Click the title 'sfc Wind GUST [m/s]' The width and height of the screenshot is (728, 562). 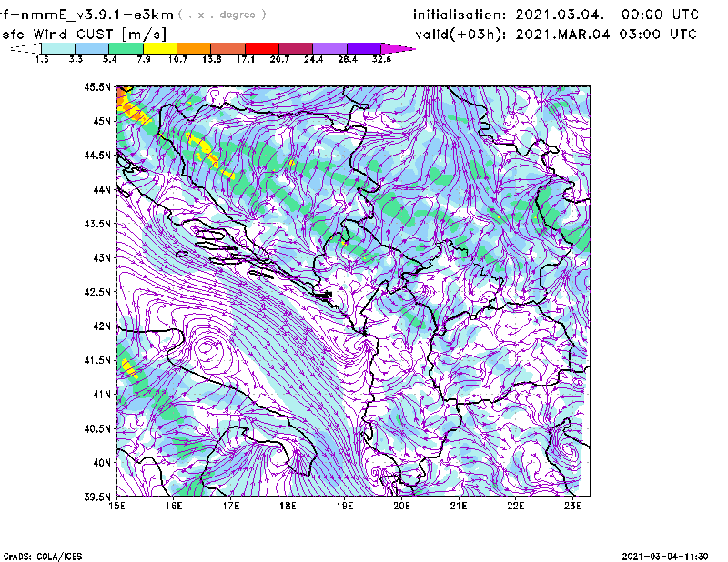(84, 35)
